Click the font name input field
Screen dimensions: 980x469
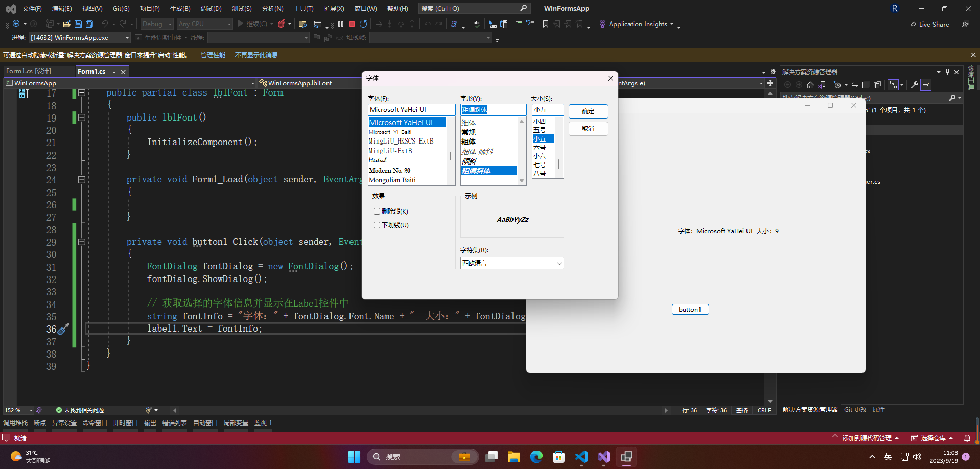click(411, 110)
